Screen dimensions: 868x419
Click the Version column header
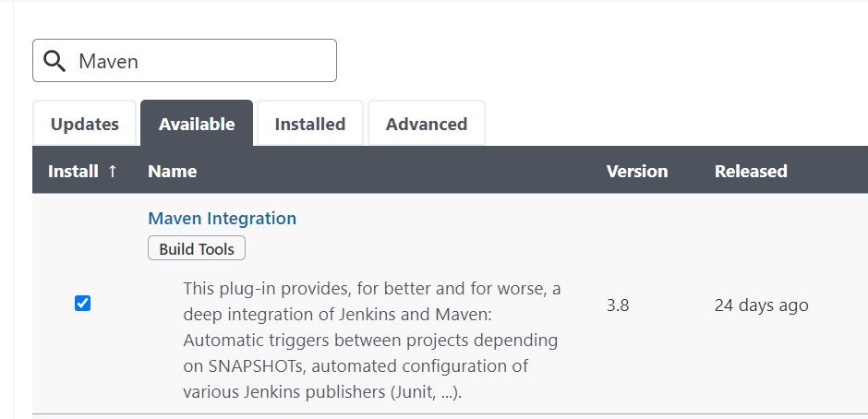(x=636, y=171)
